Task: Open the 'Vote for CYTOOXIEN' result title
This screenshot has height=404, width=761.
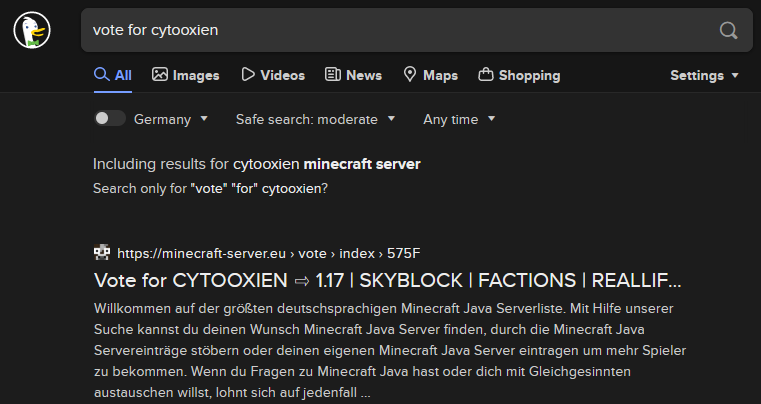Action: 388,281
